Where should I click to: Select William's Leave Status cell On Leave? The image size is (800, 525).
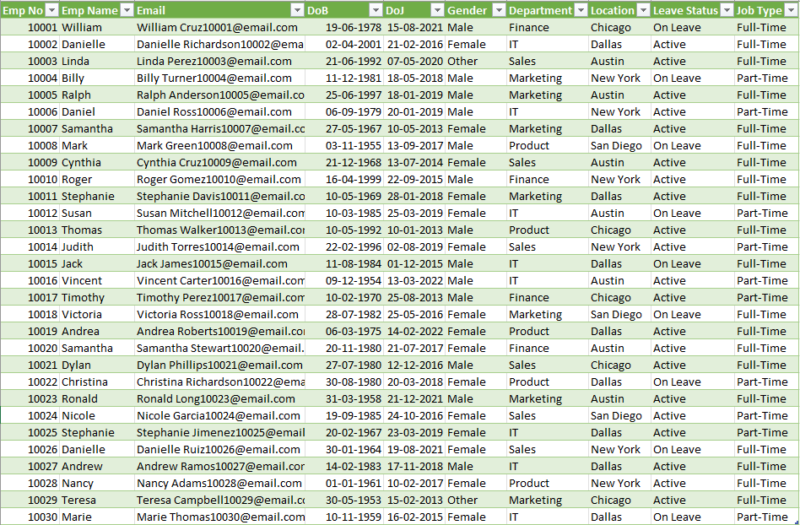693,28
